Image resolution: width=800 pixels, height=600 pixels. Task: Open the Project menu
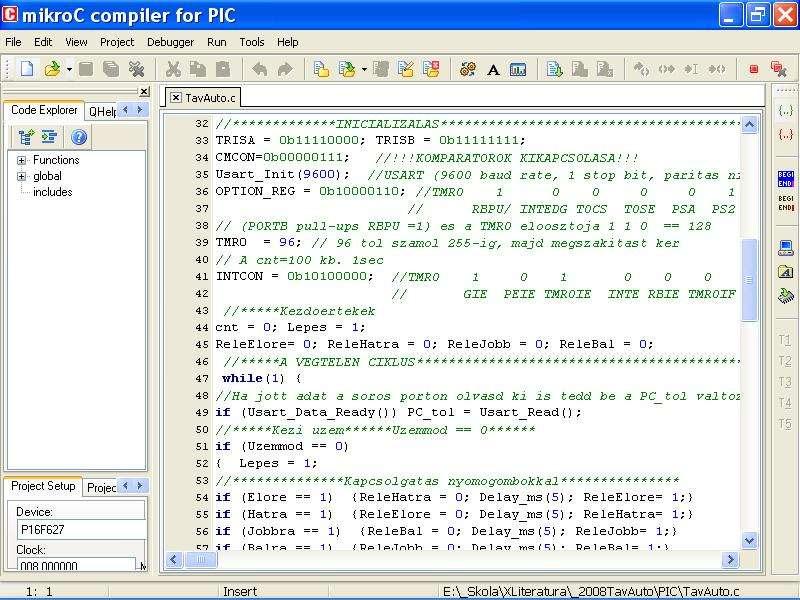(117, 42)
